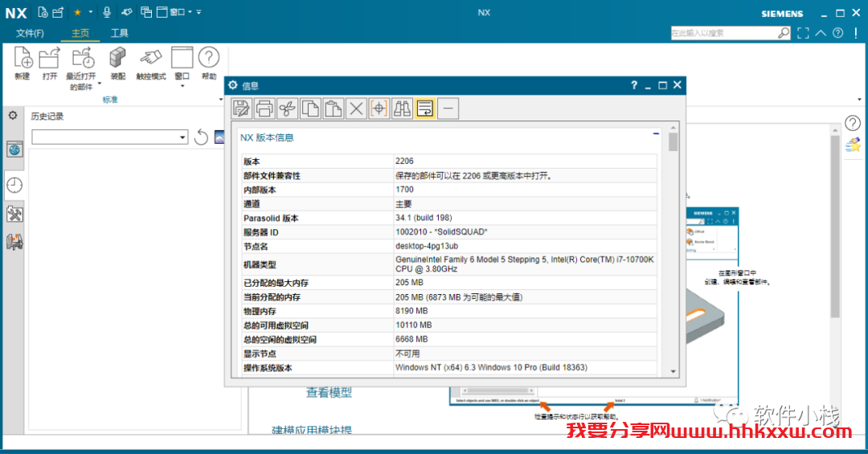Toggle the word wrap icon in 信息 toolbar
This screenshot has height=454, width=868.
pyautogui.click(x=425, y=108)
